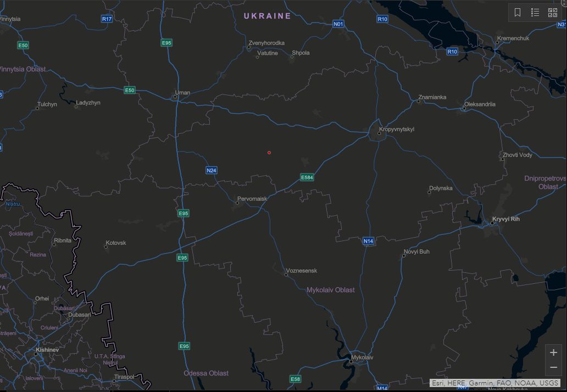Click the E584 highway shield
This screenshot has height=392, width=567.
coord(307,177)
